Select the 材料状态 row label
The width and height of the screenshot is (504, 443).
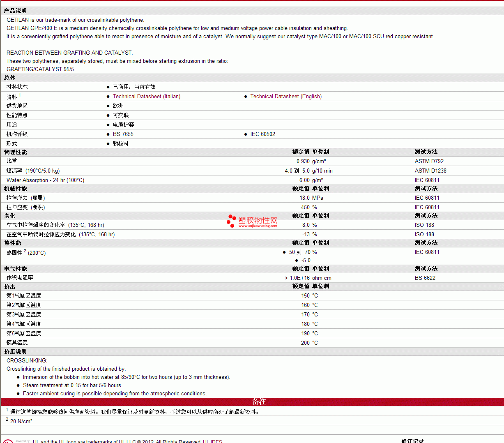(17, 87)
